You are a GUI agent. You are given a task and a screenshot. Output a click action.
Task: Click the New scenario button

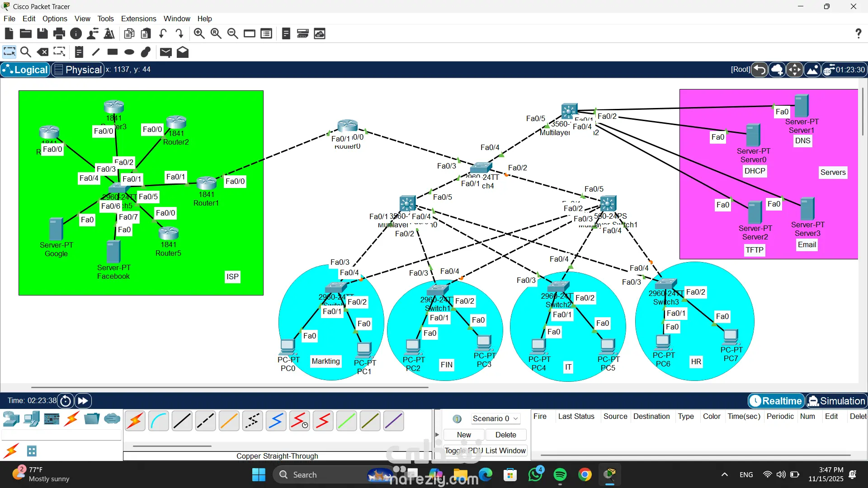[464, 435]
